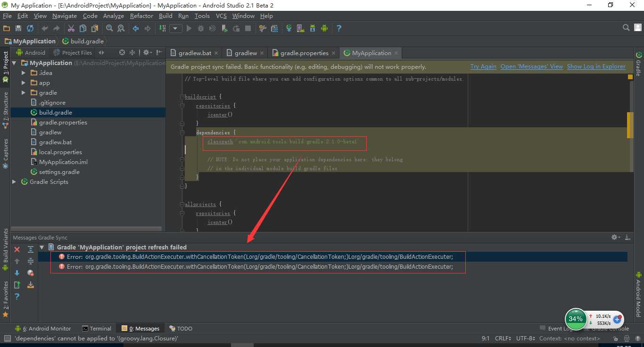Collapse the Gradle project refresh failed node
The height and width of the screenshot is (347, 644).
[x=41, y=247]
